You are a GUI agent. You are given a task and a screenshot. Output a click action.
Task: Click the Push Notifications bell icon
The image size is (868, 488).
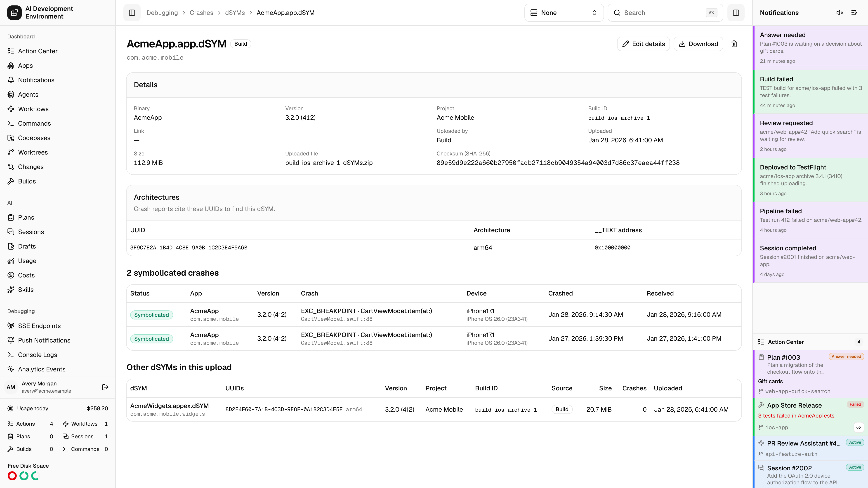(x=11, y=340)
